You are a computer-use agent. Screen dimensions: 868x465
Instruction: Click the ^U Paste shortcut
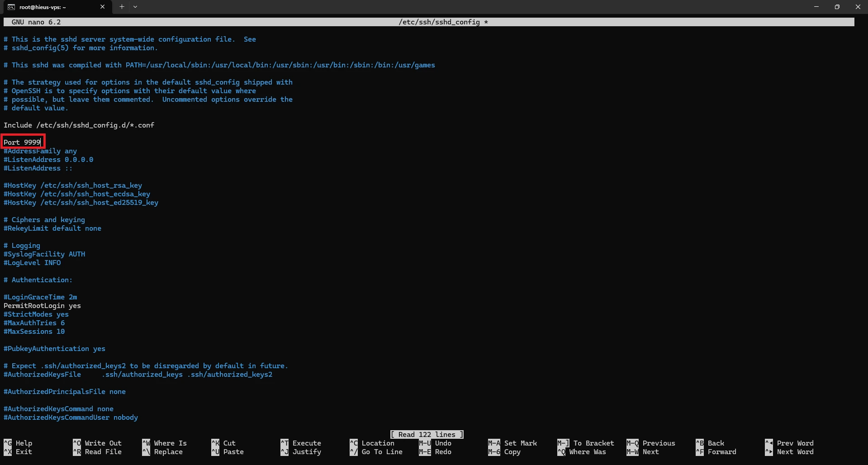click(x=228, y=452)
